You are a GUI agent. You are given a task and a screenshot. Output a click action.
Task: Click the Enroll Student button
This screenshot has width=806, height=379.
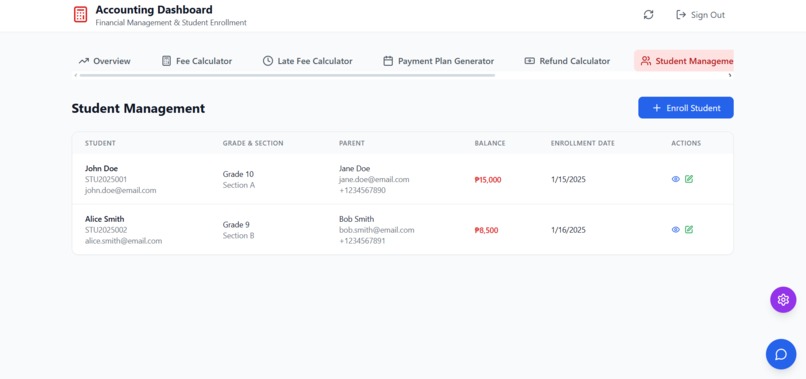[x=686, y=108]
